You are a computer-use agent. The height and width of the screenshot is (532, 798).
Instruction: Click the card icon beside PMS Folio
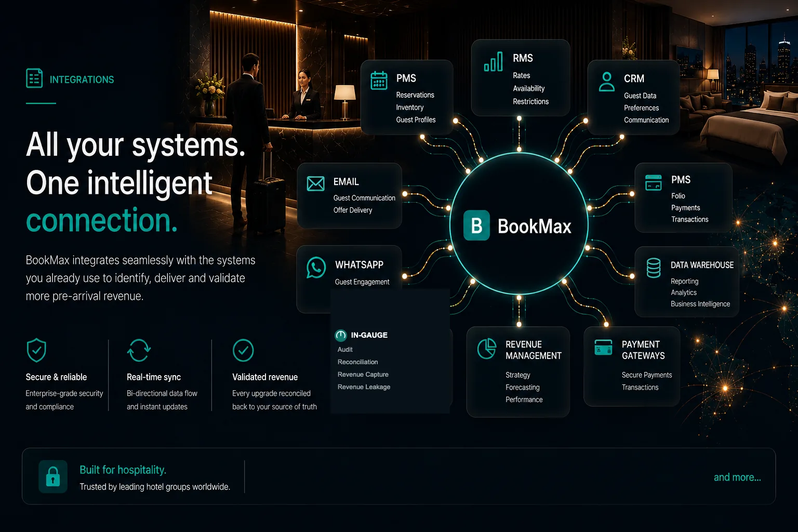[x=654, y=183]
